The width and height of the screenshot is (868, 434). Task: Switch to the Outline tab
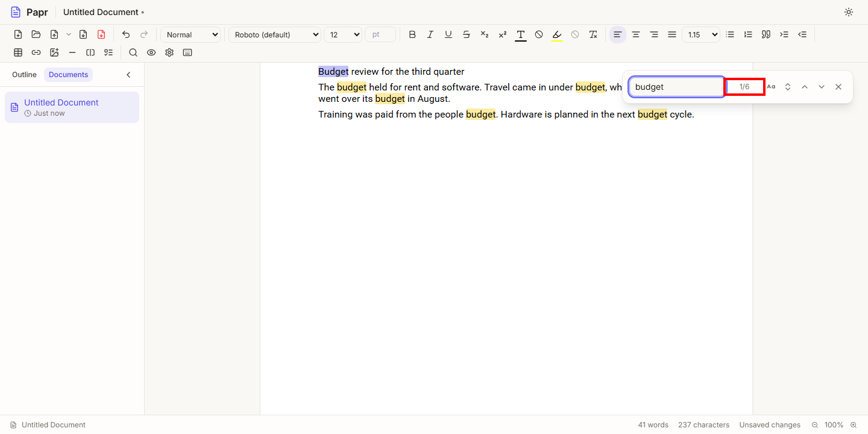click(x=24, y=75)
